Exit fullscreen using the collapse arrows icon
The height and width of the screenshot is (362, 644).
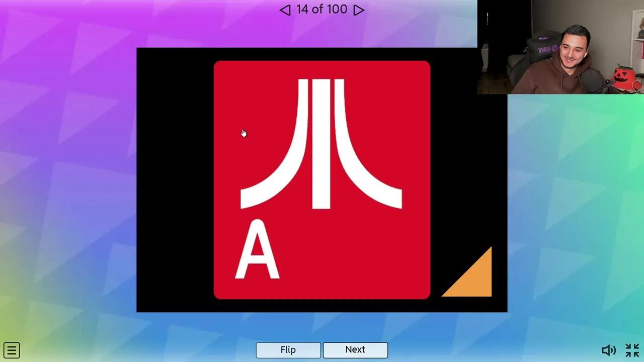[632, 350]
